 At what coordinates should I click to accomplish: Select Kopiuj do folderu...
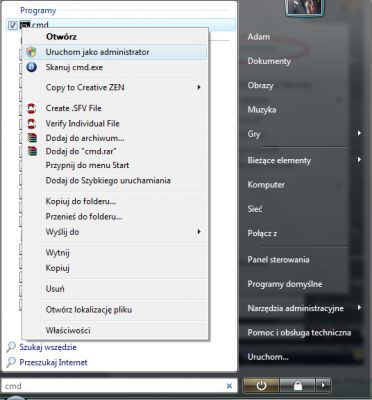116,202
